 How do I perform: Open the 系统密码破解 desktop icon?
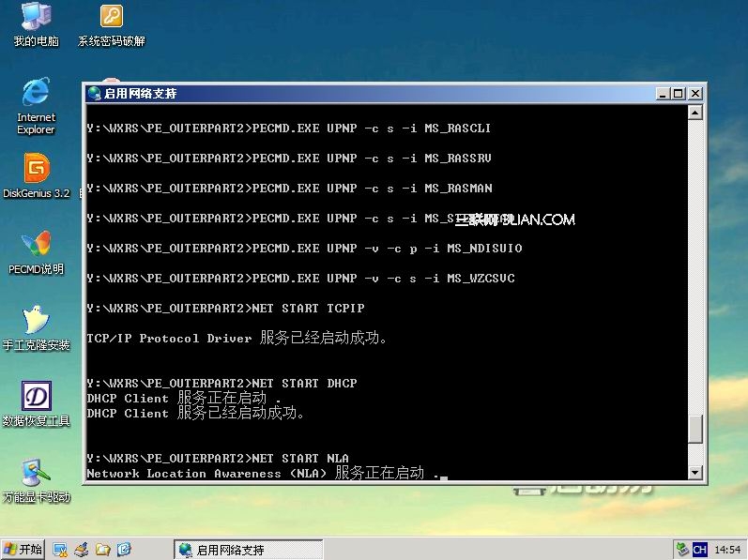111,24
